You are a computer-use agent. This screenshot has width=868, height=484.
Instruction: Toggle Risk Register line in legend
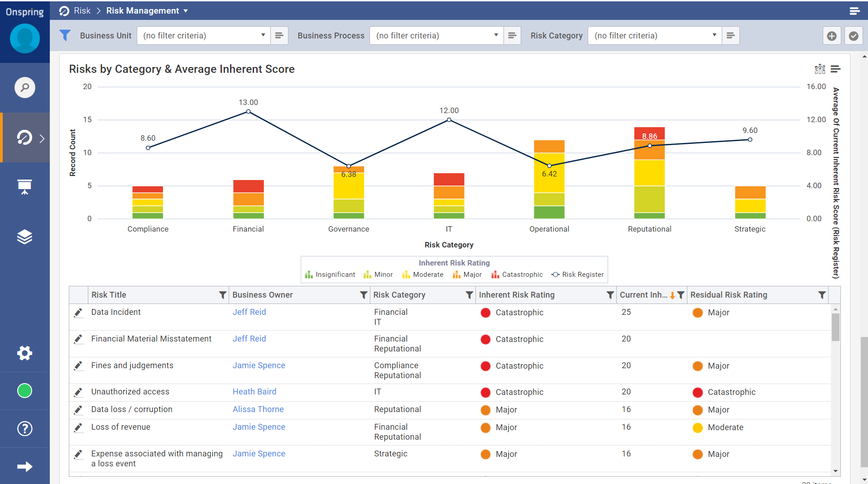pos(577,275)
